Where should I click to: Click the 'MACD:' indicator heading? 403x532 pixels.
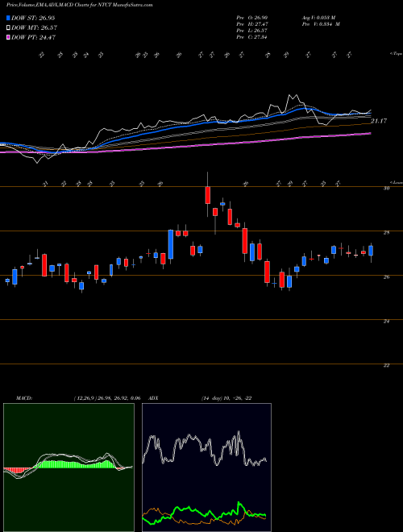(23, 398)
